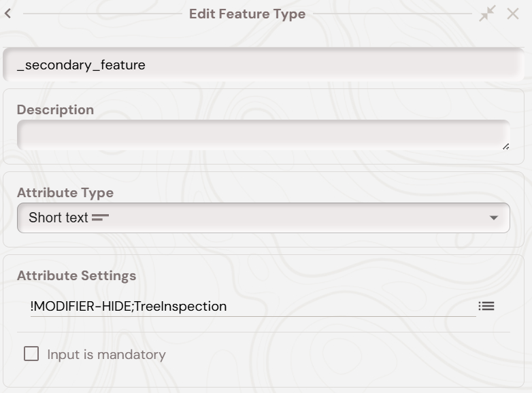
Task: Click the Attribute Type dropdown arrow
Action: point(494,218)
